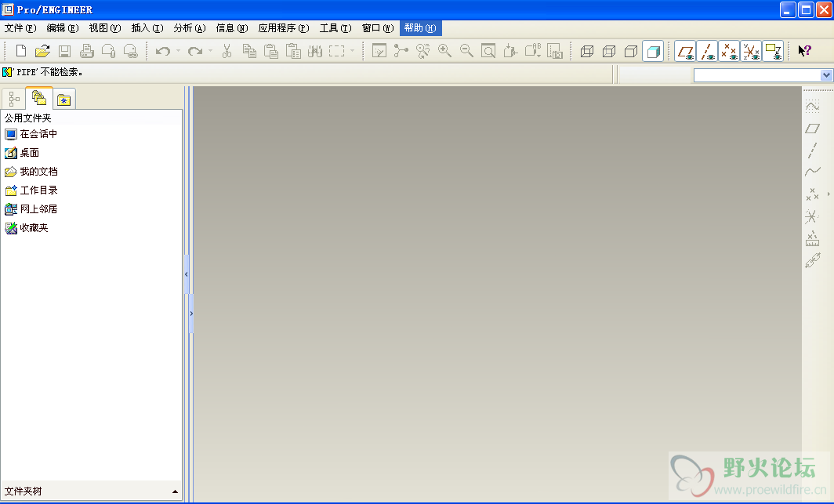Open the selection filter combo box

coord(763,75)
